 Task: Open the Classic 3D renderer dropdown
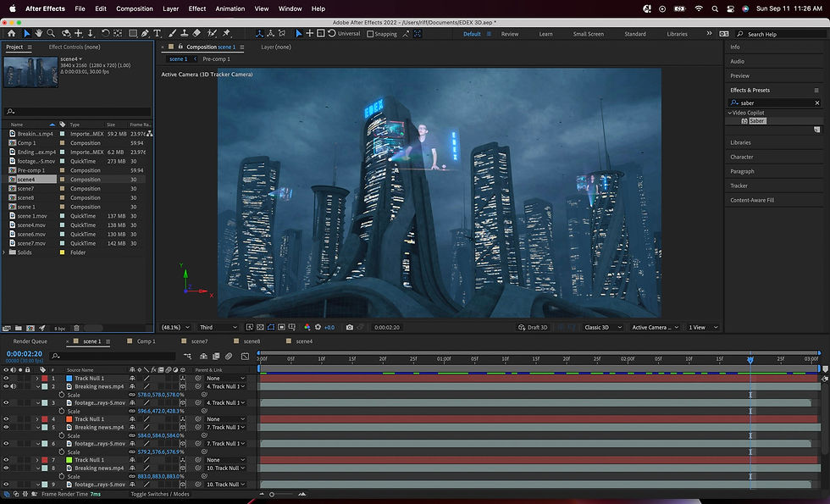pyautogui.click(x=602, y=327)
